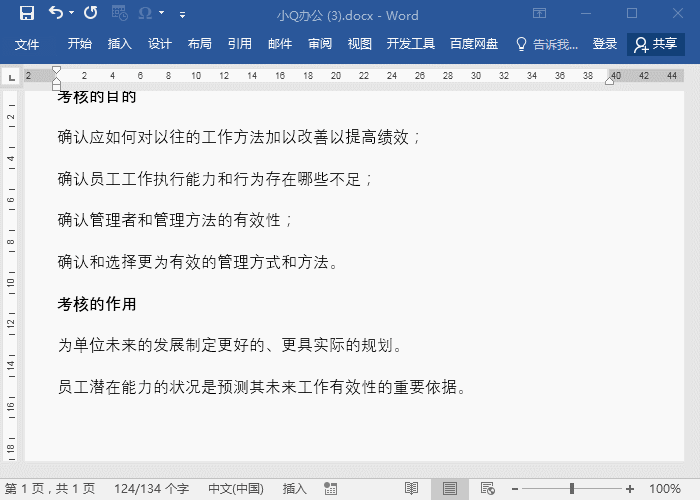
Task: Select the Print Layout view icon
Action: tap(450, 489)
